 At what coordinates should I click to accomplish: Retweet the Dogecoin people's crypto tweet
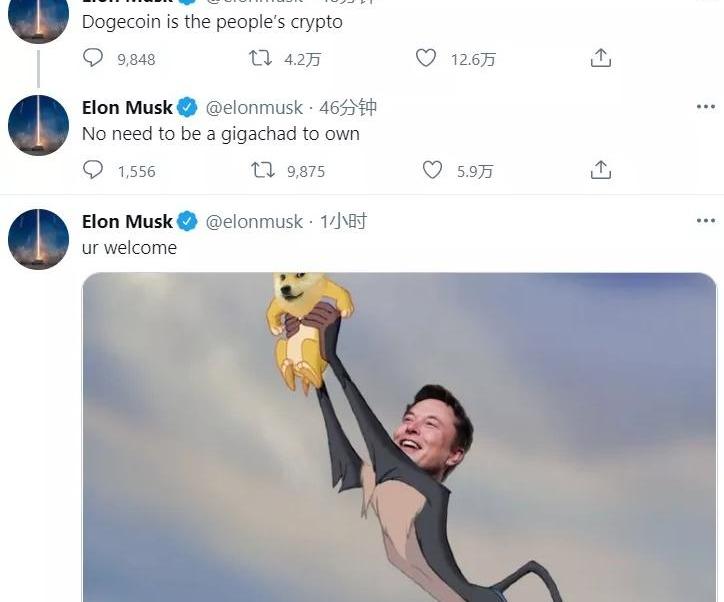point(260,58)
